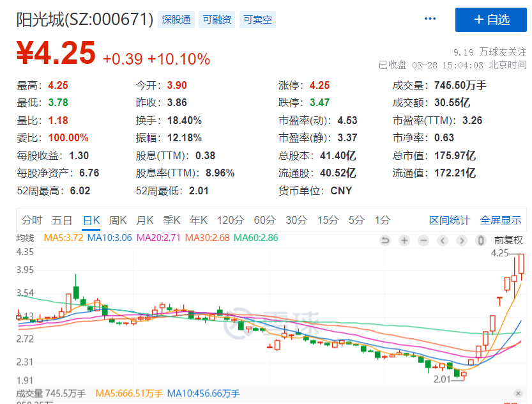Click 总市值 value 175.97亿
532x404 pixels.
pyautogui.click(x=455, y=155)
